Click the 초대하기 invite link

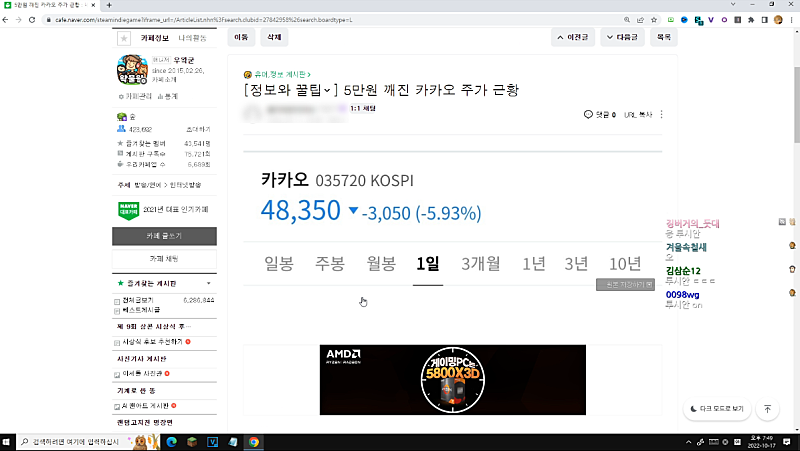pyautogui.click(x=198, y=130)
